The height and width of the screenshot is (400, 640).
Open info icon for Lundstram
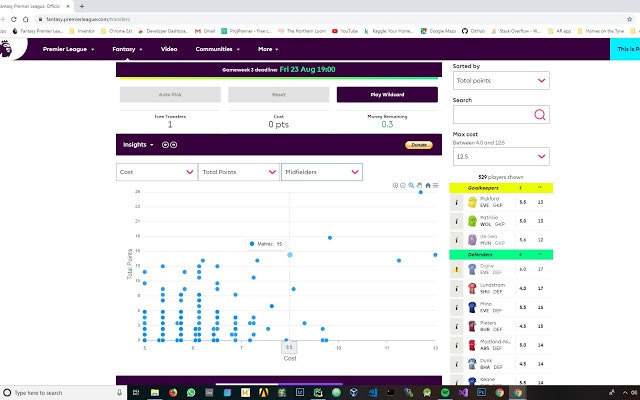pyautogui.click(x=456, y=288)
